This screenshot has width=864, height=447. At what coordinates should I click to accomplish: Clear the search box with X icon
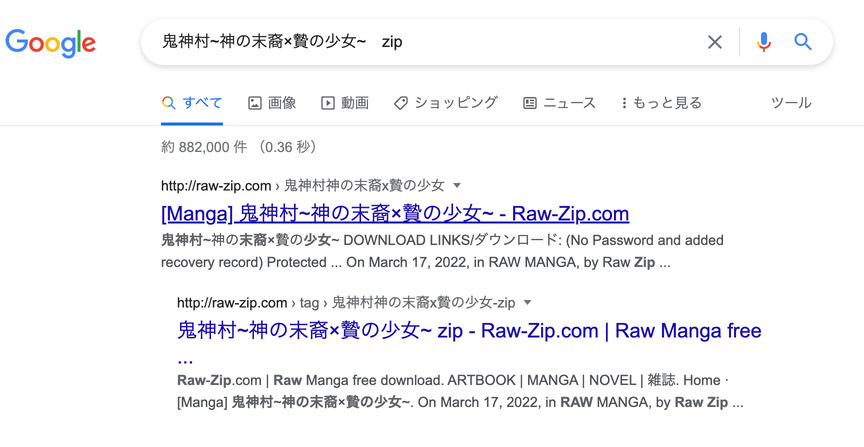point(715,42)
